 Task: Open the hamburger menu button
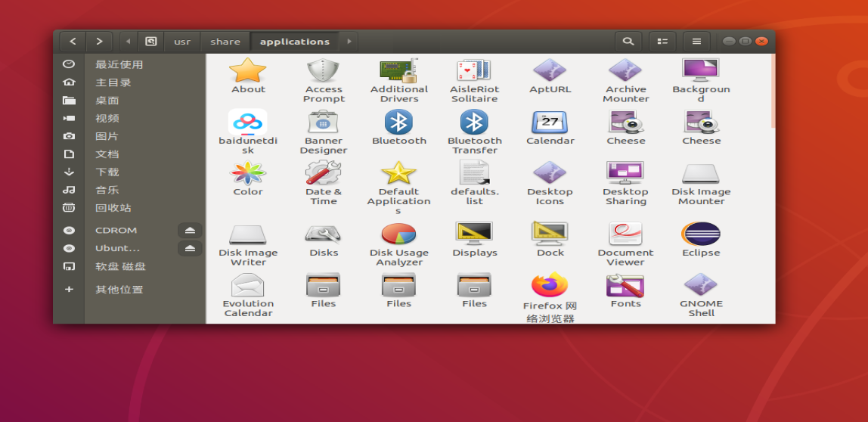697,42
